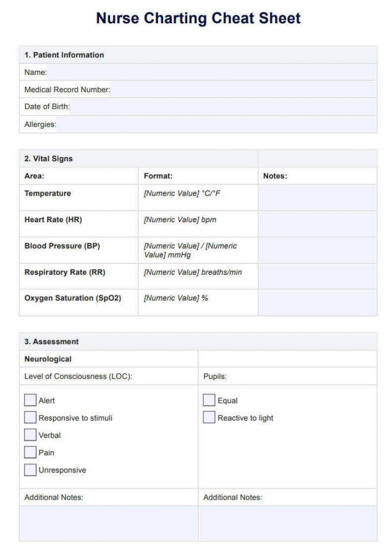The image size is (392, 555).
Task: Click the Nurse Charting Cheat Sheet title
Action: pos(198,18)
